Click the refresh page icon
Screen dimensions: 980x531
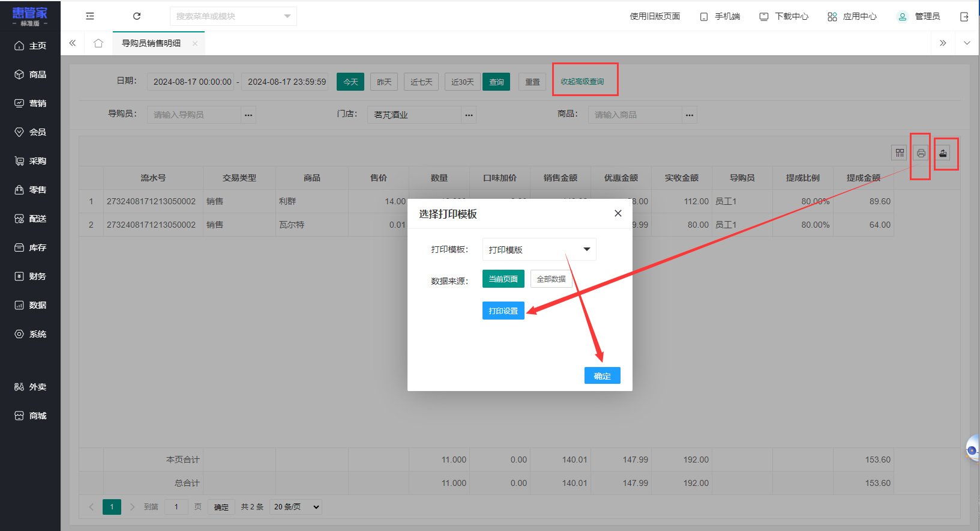(x=137, y=16)
